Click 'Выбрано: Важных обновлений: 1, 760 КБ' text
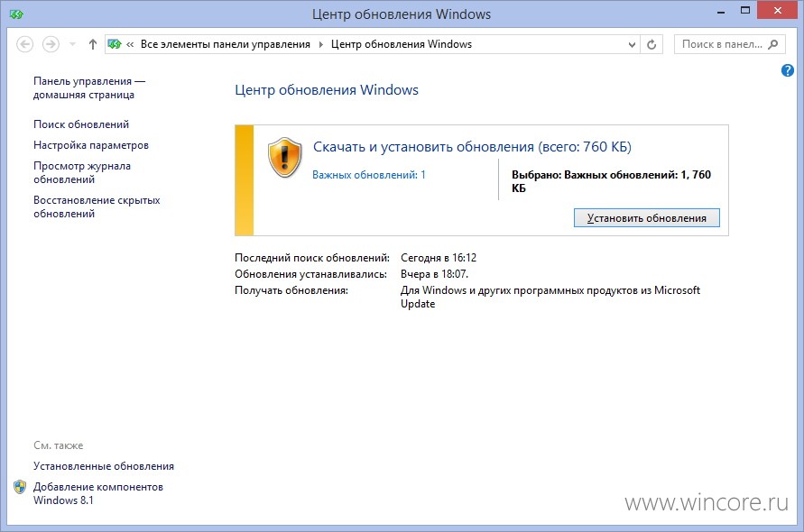The width and height of the screenshot is (804, 532). pos(611,181)
